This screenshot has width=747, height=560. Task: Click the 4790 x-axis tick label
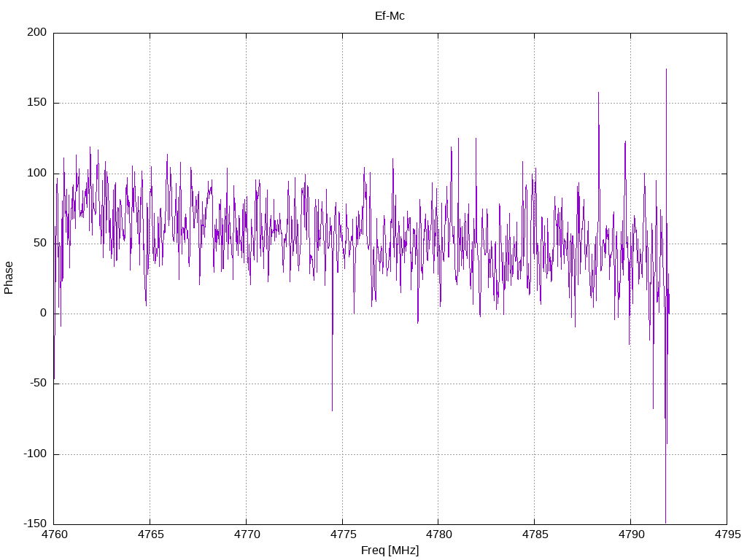631,534
